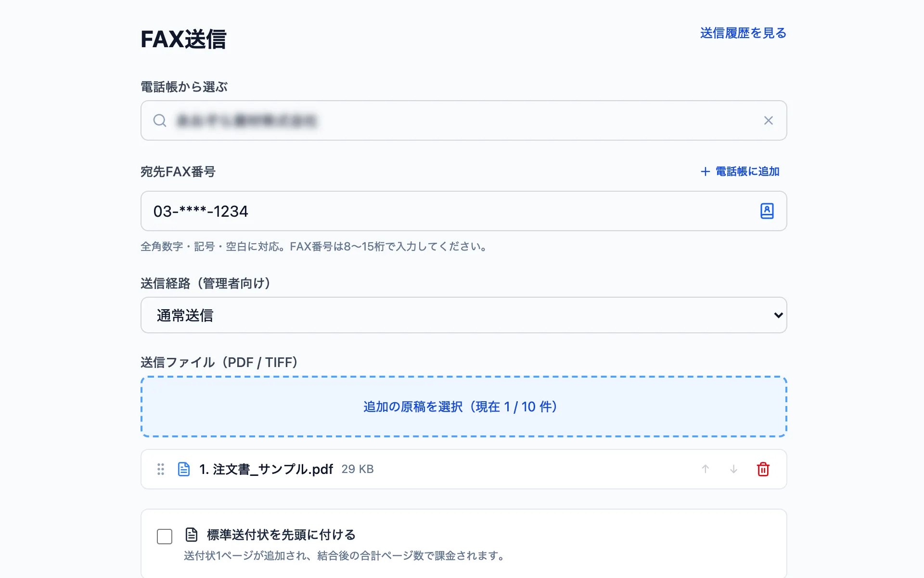Clear the phonebook search with the X icon
Viewport: 924px width, 578px height.
[x=769, y=120]
